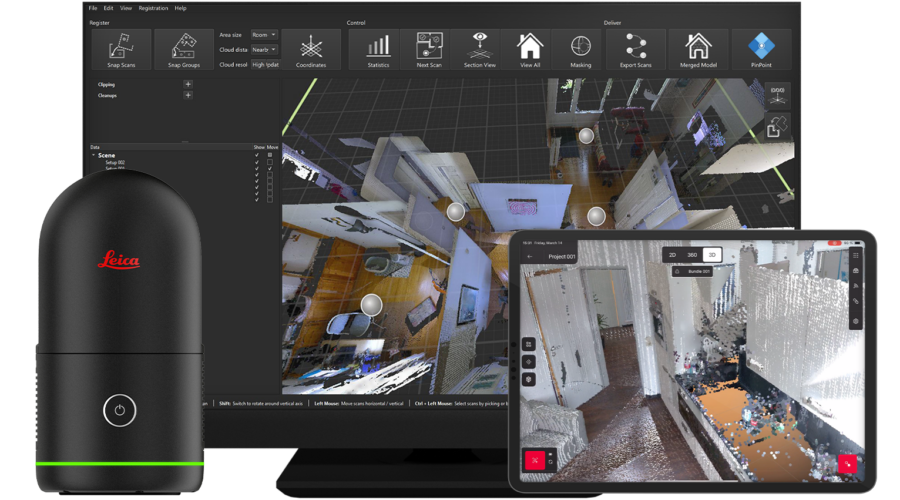Expand the Clipping section with plus
Screen dimensions: 900x500
click(187, 85)
